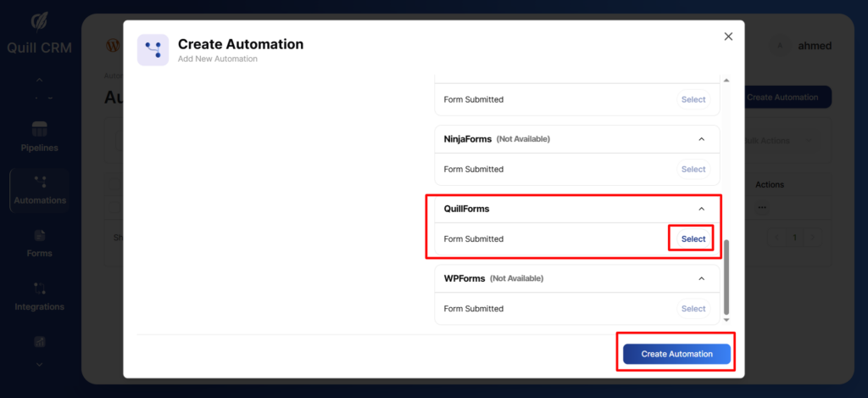Select QuillForms Form Submitted trigger
The image size is (868, 398).
[693, 239]
